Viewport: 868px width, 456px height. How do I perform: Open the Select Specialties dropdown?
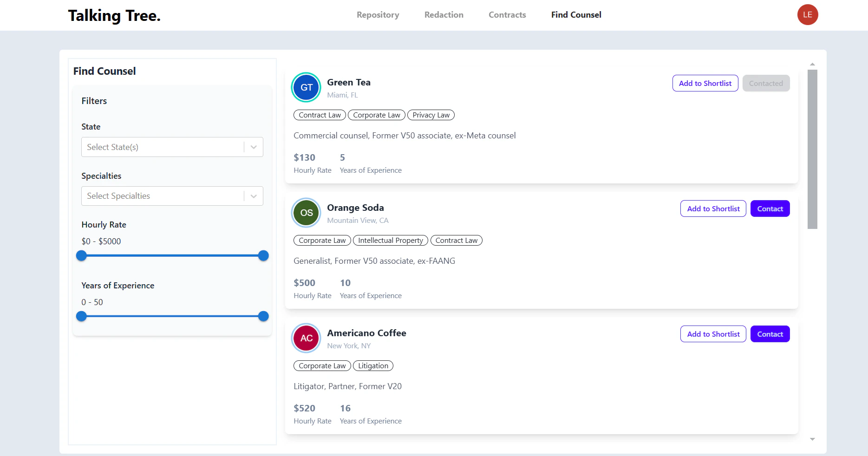point(163,195)
